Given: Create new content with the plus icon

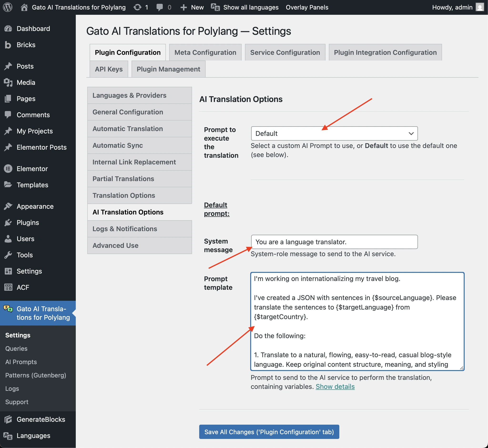Looking at the screenshot, I should pos(183,7).
